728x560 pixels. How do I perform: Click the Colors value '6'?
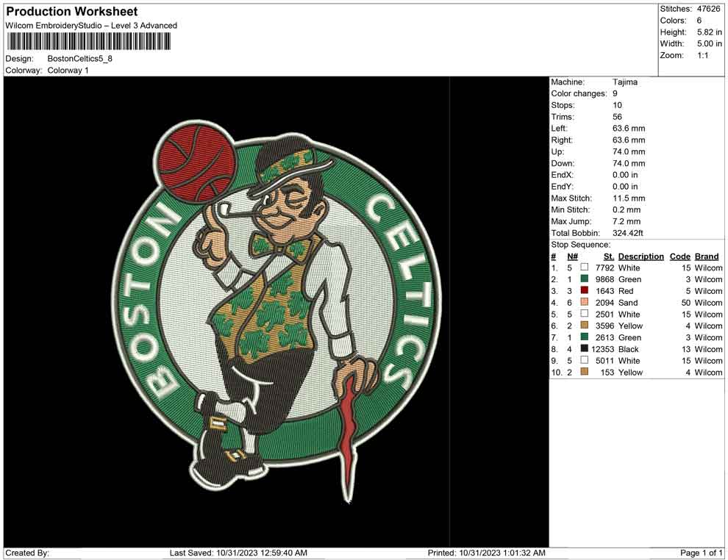(x=699, y=21)
